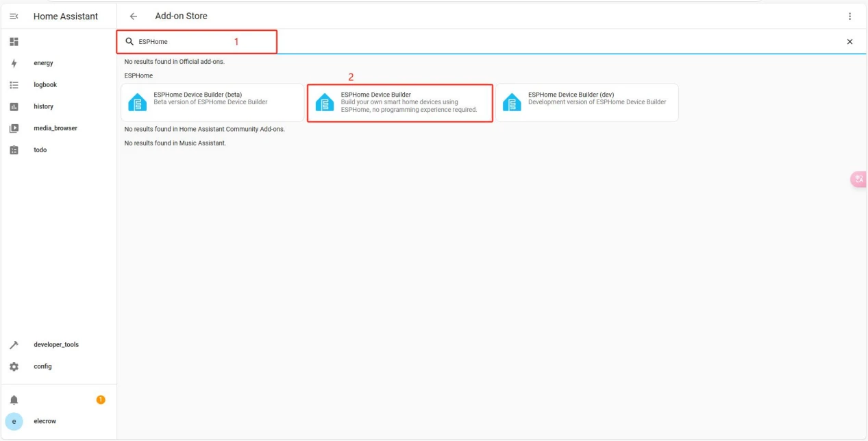Click the todo clipboard icon
Image resolution: width=868 pixels, height=441 pixels.
(x=14, y=150)
